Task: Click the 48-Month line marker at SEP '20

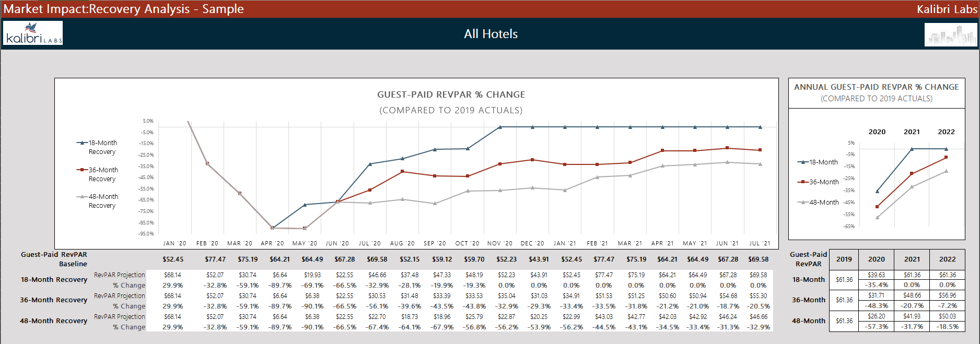Action: [x=435, y=204]
